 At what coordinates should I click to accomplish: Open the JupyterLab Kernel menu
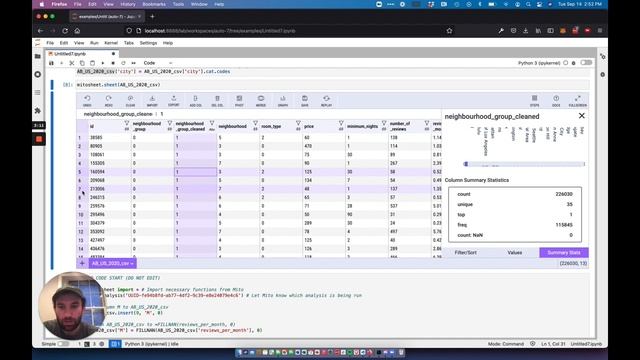(111, 43)
